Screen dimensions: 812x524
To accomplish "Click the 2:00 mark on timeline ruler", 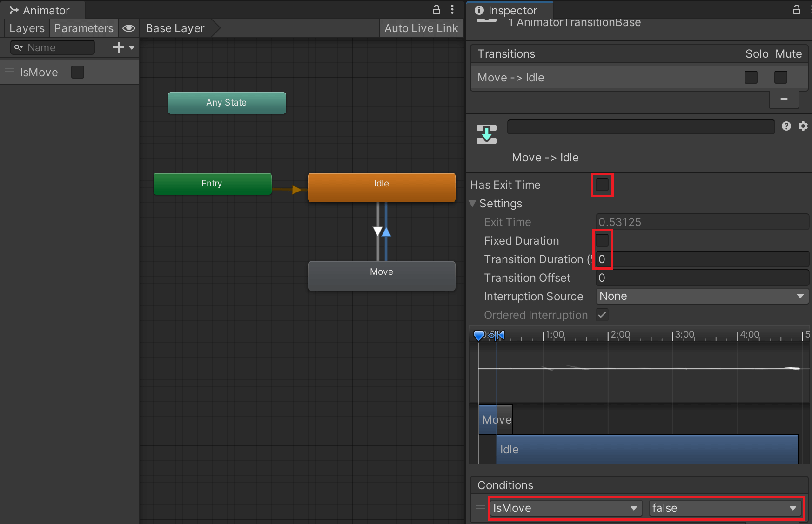I will (620, 335).
